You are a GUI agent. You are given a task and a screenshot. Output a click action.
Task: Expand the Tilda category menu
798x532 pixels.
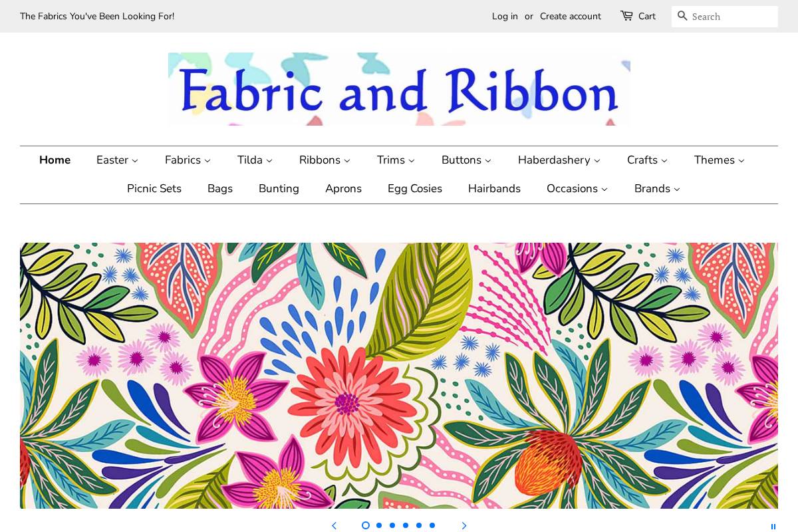[x=255, y=160]
